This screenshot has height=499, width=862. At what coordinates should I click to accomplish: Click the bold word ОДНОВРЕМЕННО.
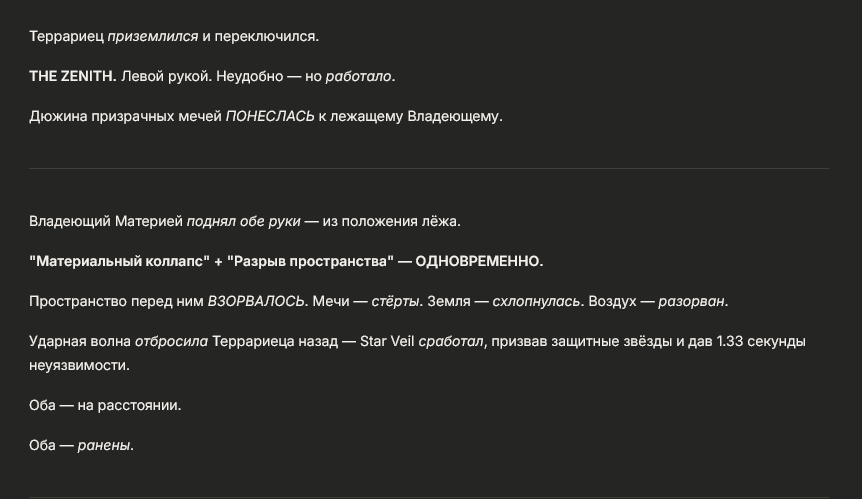(479, 261)
